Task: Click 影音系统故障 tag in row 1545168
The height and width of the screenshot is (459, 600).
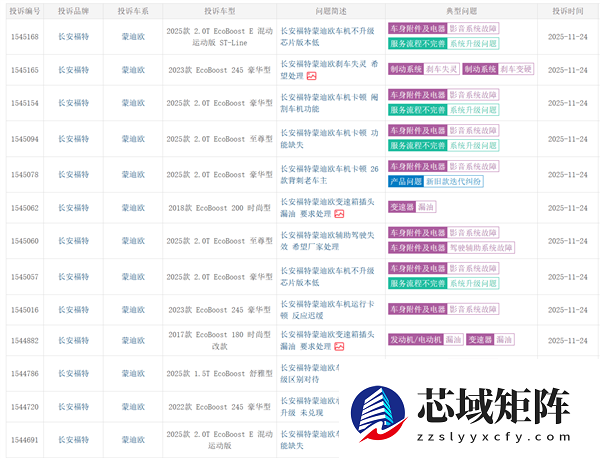Action: [x=473, y=29]
